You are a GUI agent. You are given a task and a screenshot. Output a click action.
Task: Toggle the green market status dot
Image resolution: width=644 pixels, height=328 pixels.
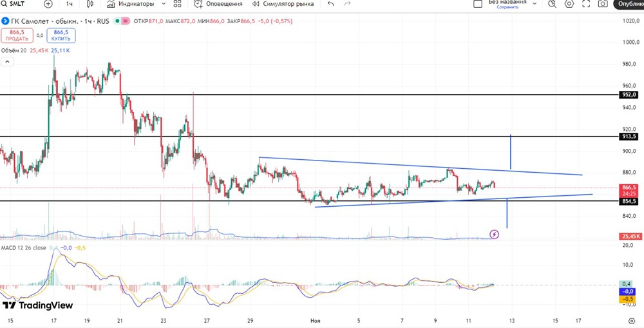pyautogui.click(x=118, y=21)
